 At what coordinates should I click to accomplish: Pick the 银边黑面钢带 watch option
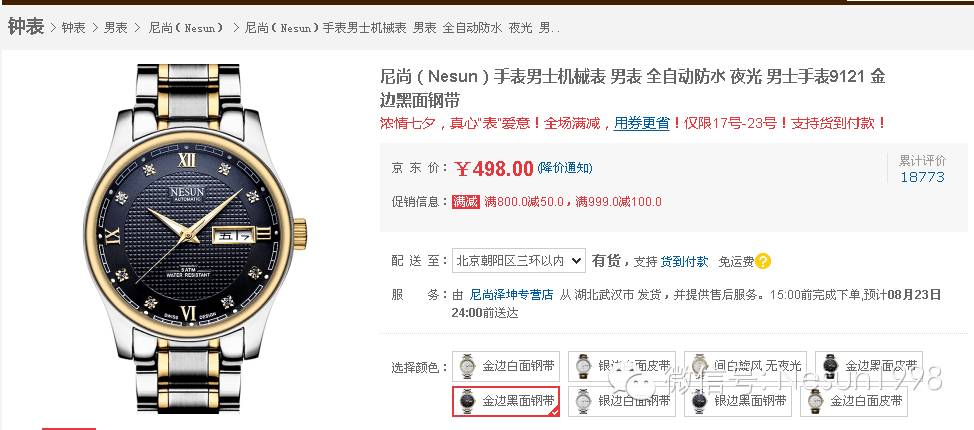[737, 401]
